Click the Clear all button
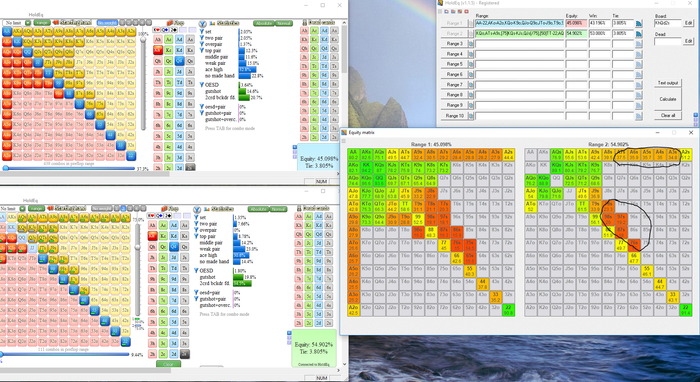The height and width of the screenshot is (382, 700). click(x=667, y=115)
